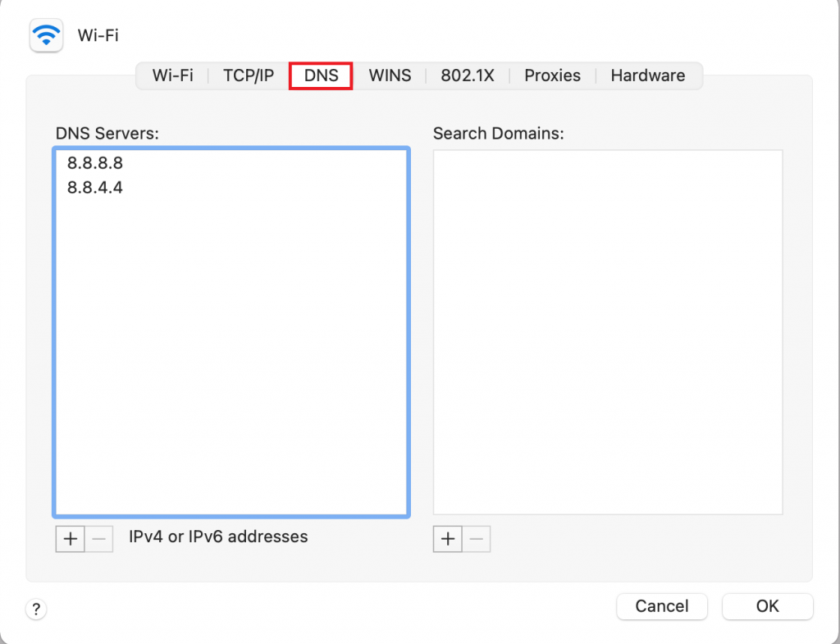Viewport: 840px width, 644px height.
Task: Click the plus icon under DNS Servers
Action: (x=71, y=539)
